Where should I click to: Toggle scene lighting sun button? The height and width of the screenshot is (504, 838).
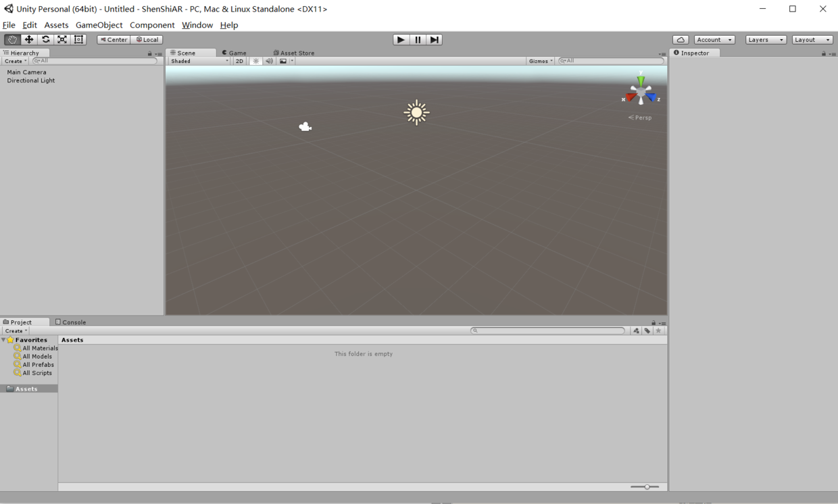click(256, 61)
